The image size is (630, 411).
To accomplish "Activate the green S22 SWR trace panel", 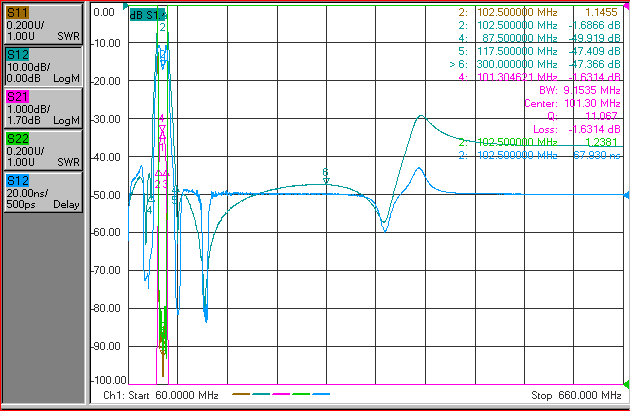I will [43, 150].
